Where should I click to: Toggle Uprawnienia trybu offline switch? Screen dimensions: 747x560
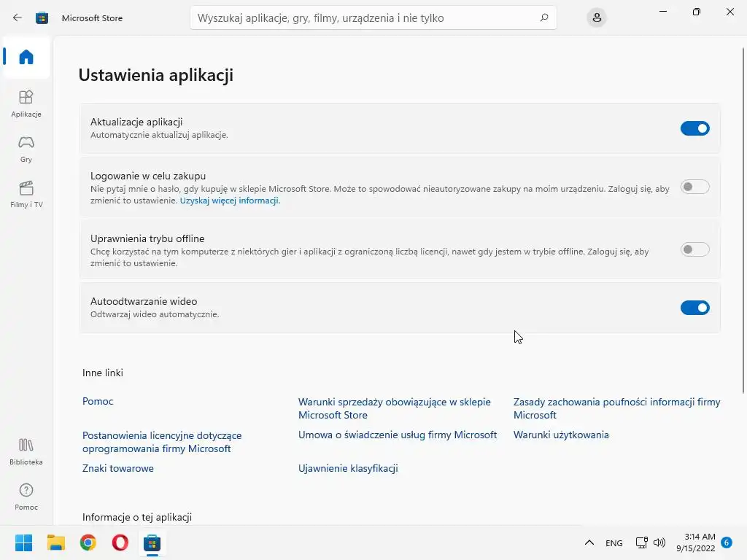point(694,250)
